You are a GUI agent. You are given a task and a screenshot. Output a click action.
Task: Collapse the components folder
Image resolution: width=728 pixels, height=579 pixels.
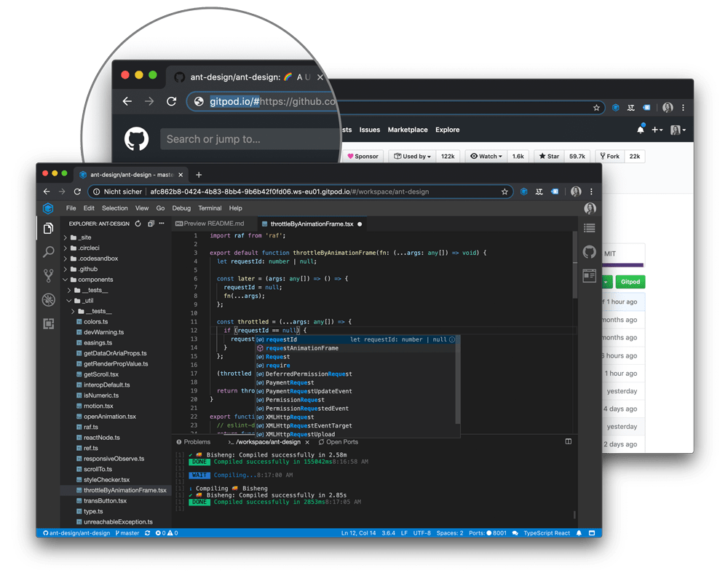[65, 280]
